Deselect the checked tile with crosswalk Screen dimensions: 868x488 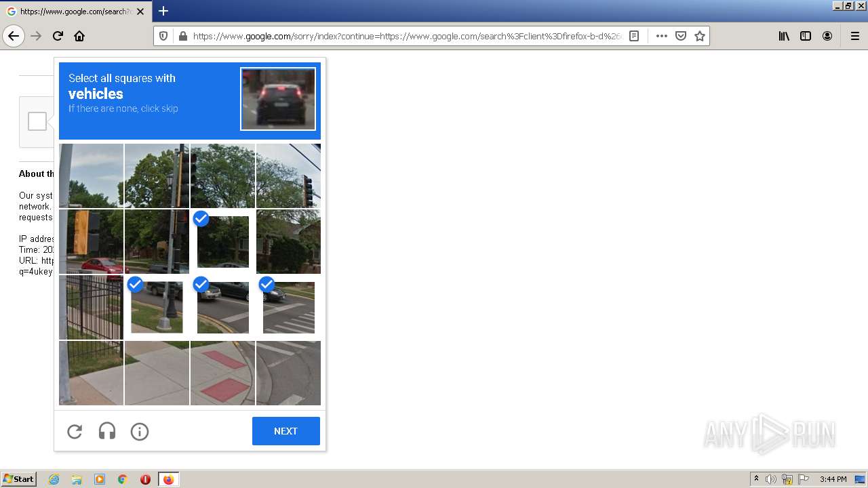[288, 307]
